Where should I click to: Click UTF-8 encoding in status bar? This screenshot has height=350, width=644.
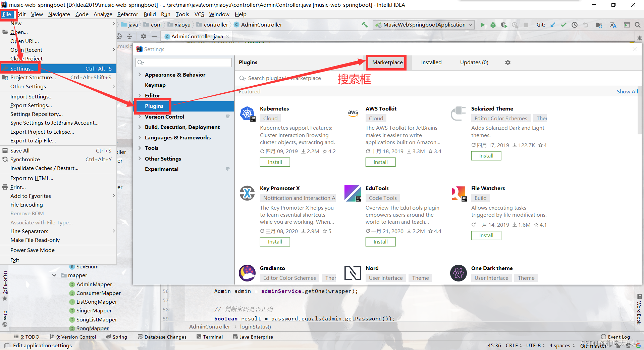pos(535,345)
